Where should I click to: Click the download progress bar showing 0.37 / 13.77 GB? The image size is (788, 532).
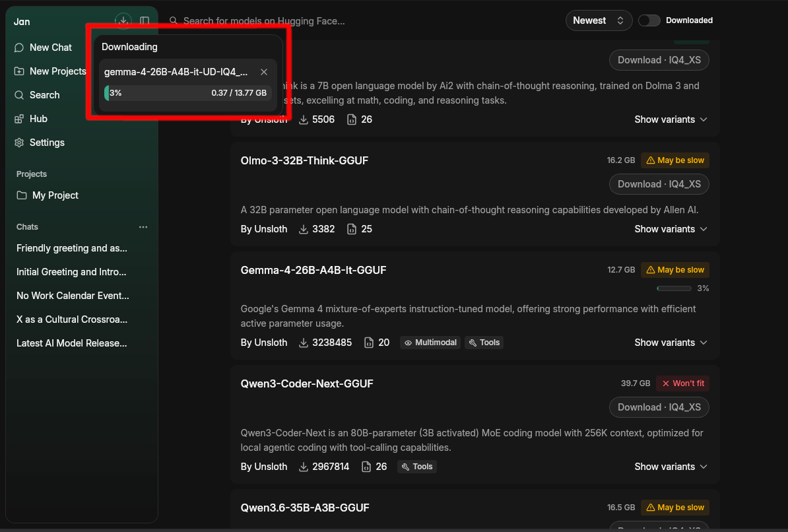pos(188,93)
